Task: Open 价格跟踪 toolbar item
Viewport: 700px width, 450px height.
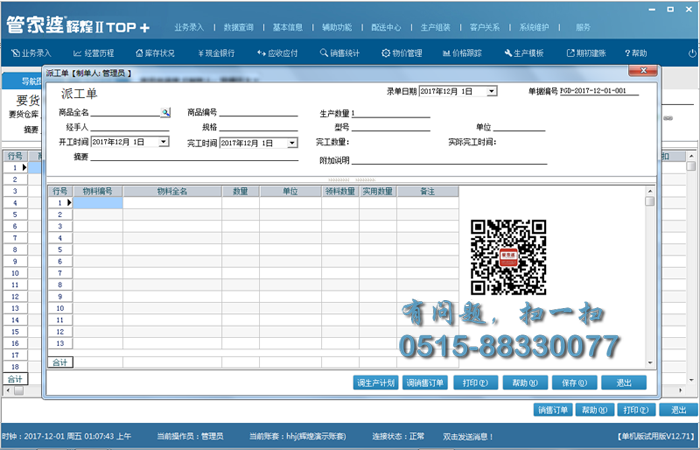Action: point(462,53)
